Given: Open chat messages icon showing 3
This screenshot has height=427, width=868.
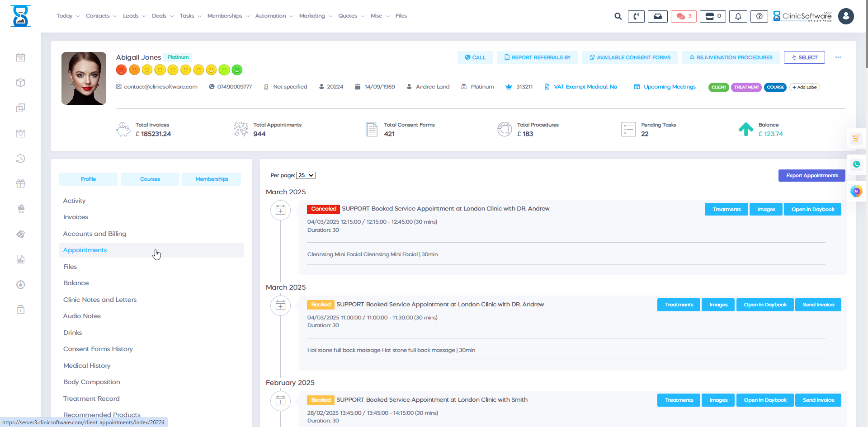Looking at the screenshot, I should click(x=683, y=16).
